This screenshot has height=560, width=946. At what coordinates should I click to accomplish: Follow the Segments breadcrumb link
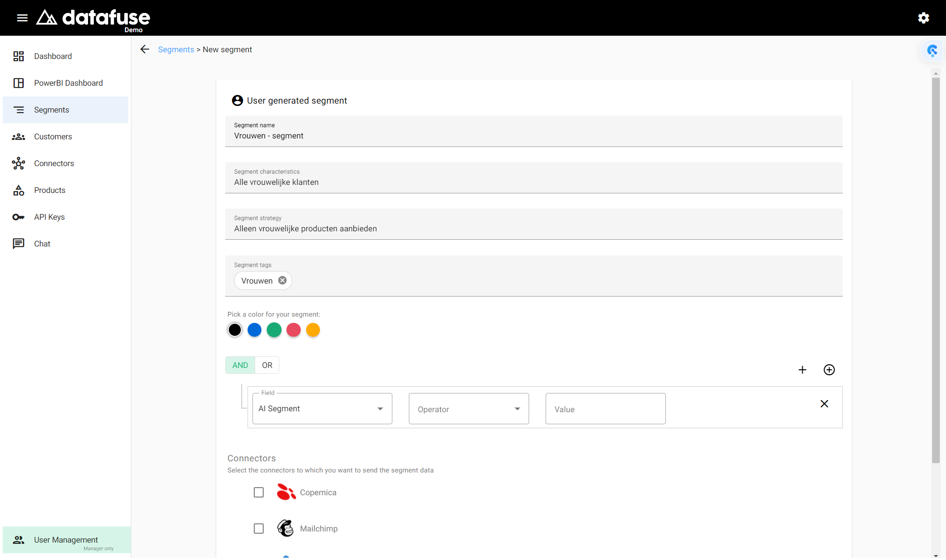click(x=176, y=50)
